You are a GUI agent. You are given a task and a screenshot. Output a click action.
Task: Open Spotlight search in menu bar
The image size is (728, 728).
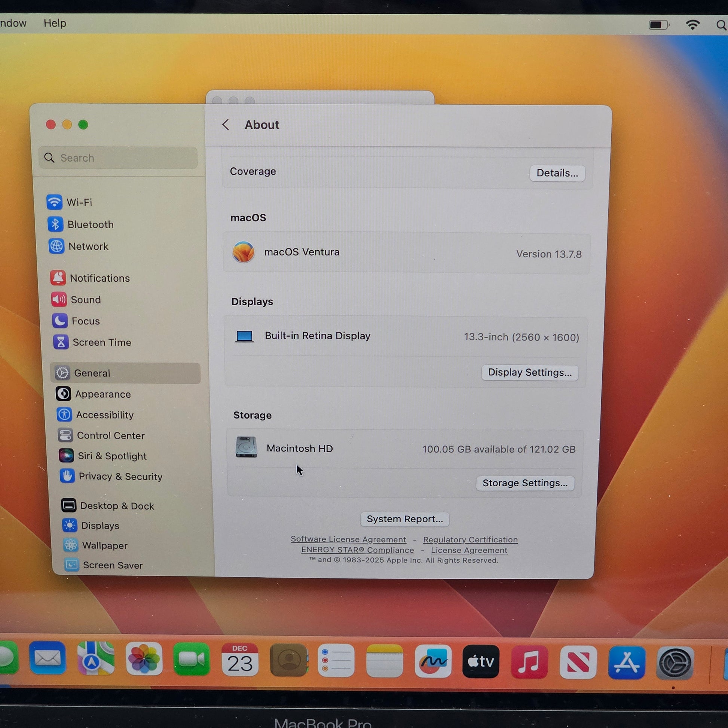pos(720,25)
